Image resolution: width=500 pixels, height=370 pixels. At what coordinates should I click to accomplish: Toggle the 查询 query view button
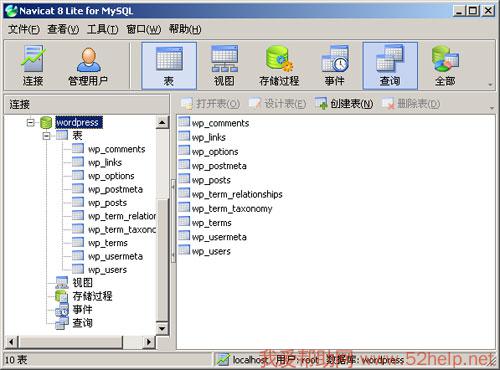coord(390,66)
